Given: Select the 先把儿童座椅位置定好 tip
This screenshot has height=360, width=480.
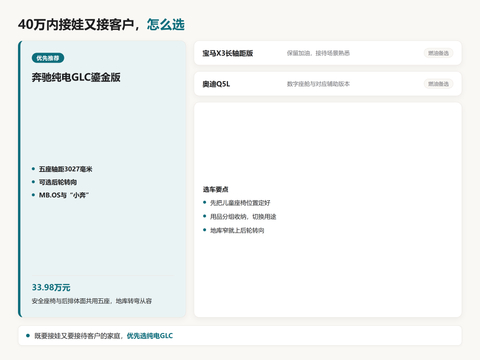Looking at the screenshot, I should coord(240,203).
